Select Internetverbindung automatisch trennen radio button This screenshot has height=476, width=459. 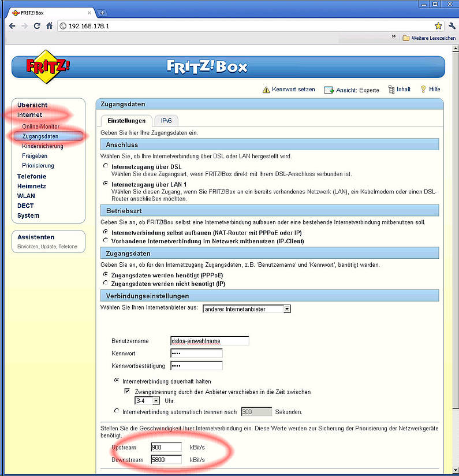117,411
